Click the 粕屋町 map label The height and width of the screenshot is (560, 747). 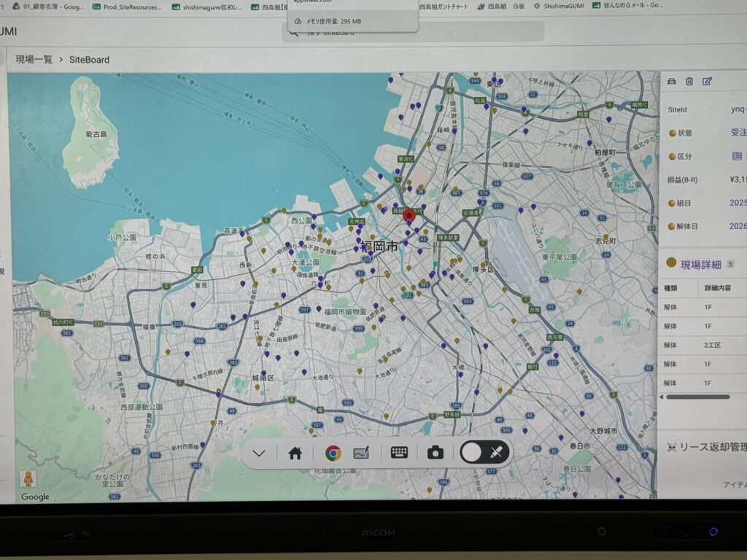click(x=605, y=152)
